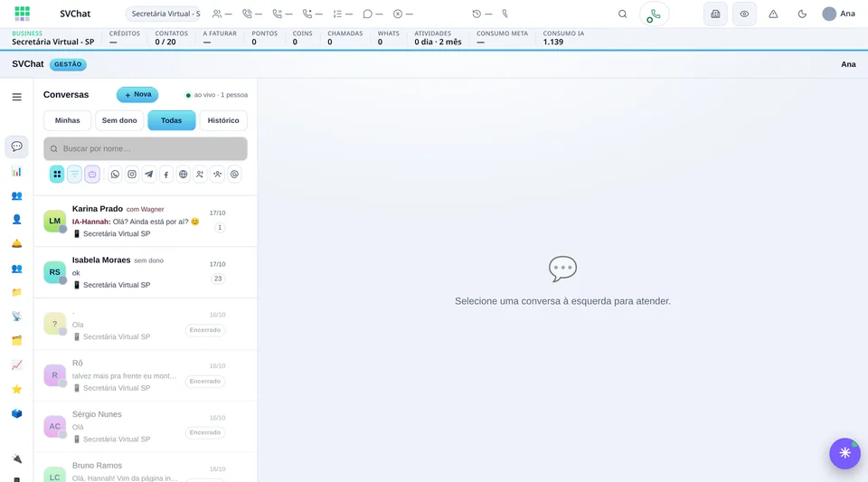Screen dimensions: 868x482
Task: Select the Todas tab
Action: [x=171, y=120]
